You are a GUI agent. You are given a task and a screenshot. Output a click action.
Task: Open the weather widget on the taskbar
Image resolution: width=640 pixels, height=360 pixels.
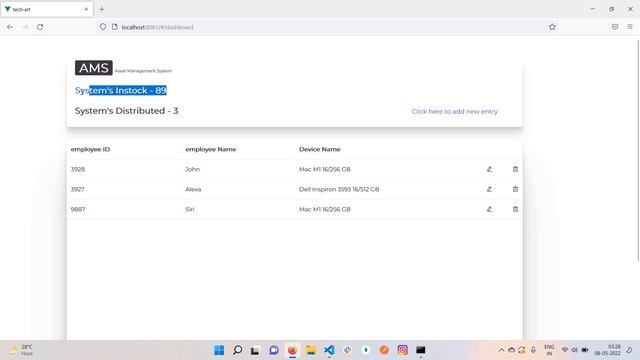click(x=21, y=350)
